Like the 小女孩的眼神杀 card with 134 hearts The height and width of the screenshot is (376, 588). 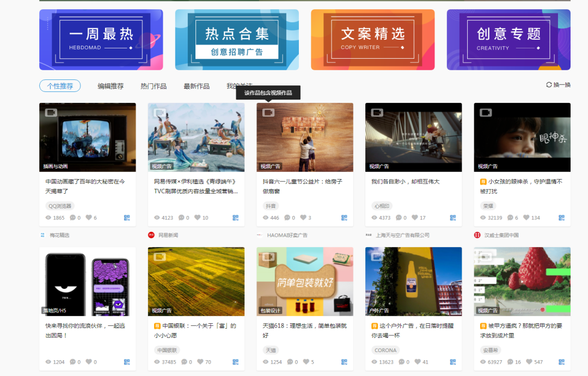[x=526, y=218]
